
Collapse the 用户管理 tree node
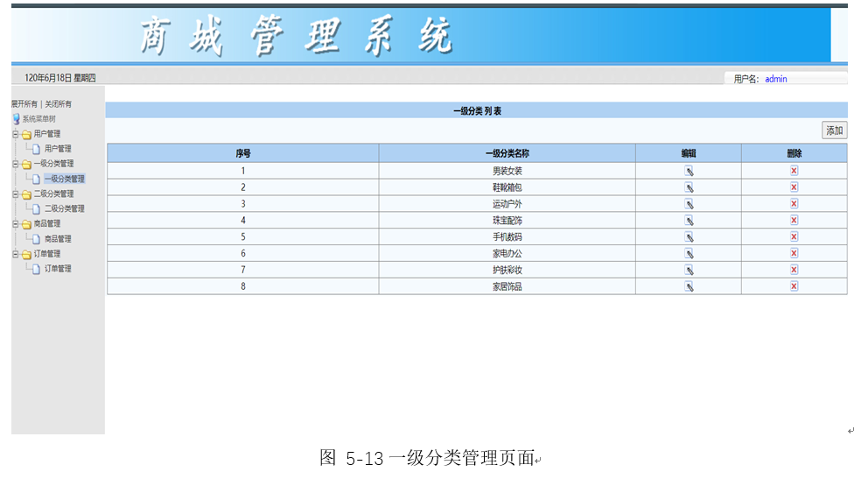point(16,134)
